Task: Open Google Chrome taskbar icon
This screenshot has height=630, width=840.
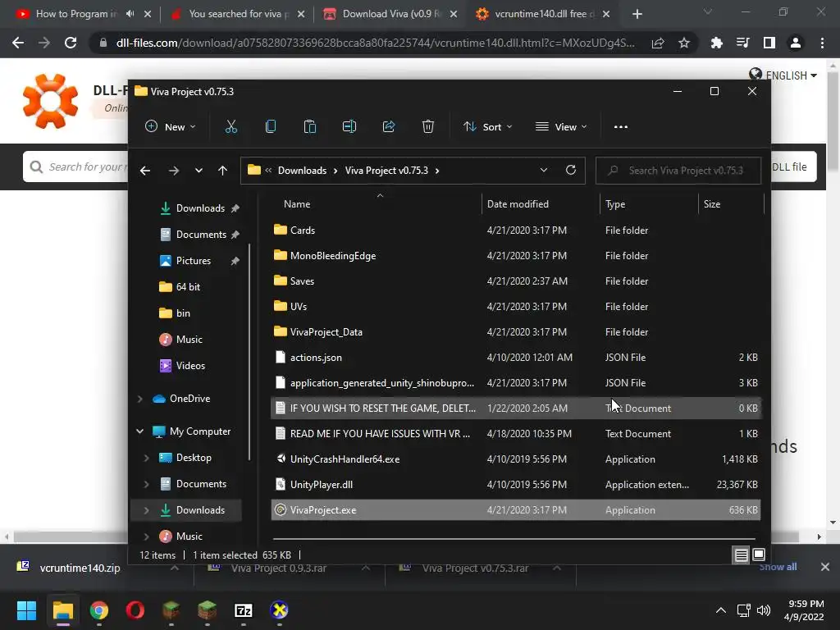Action: [98, 610]
